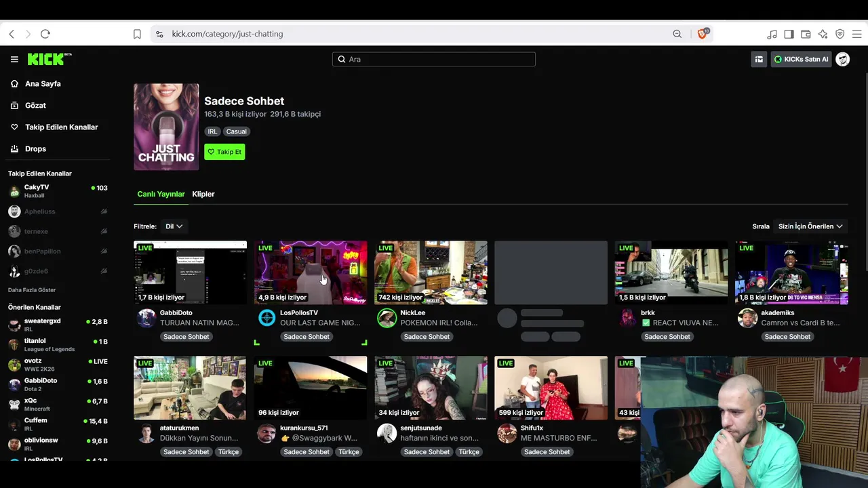
Task: Click the kurankursu_571 streamer avatar
Action: 267,433
